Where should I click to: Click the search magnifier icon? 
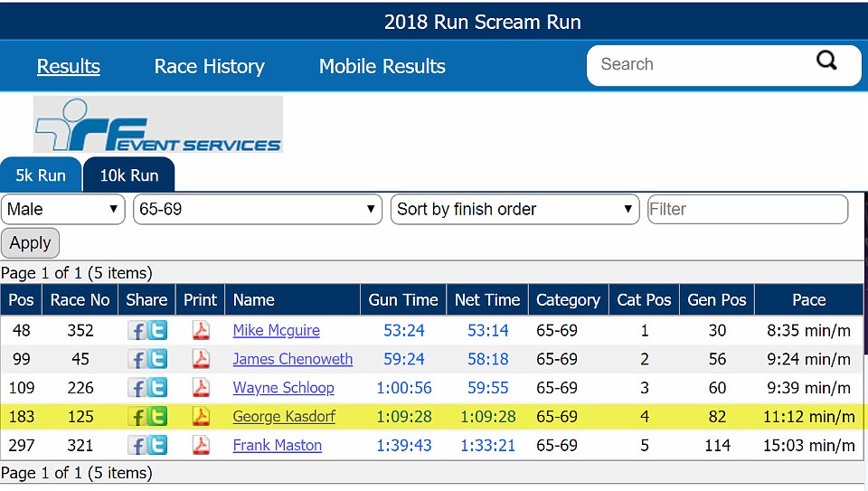point(826,61)
